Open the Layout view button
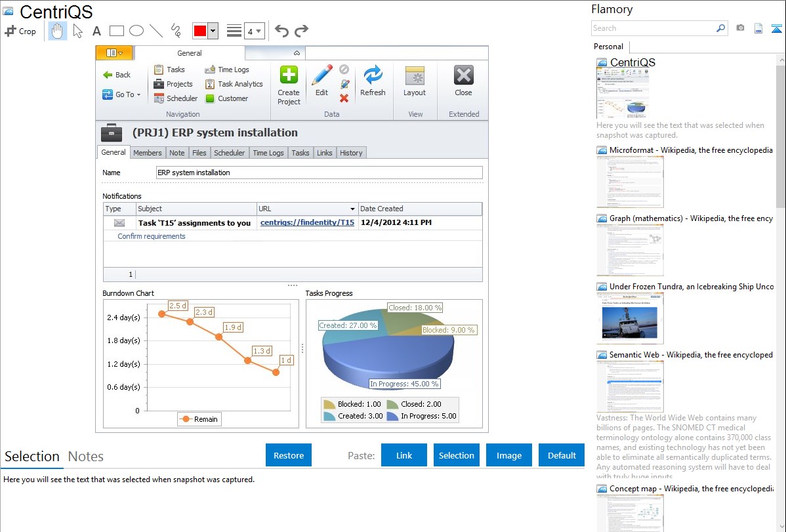786x532 pixels. click(415, 81)
